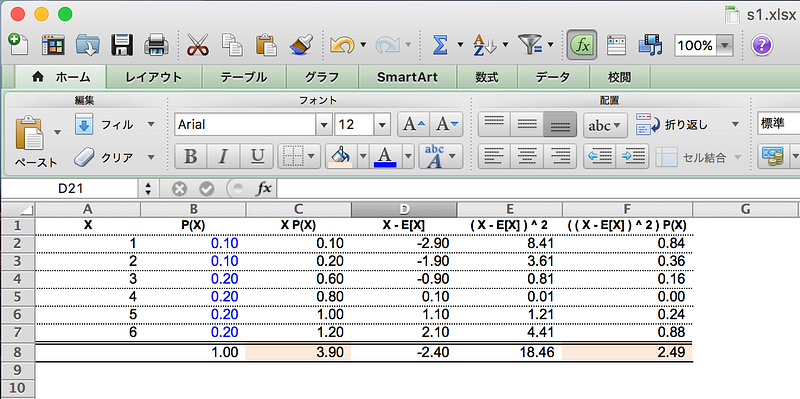Decrease indent button
This screenshot has width=800, height=399.
click(x=599, y=157)
